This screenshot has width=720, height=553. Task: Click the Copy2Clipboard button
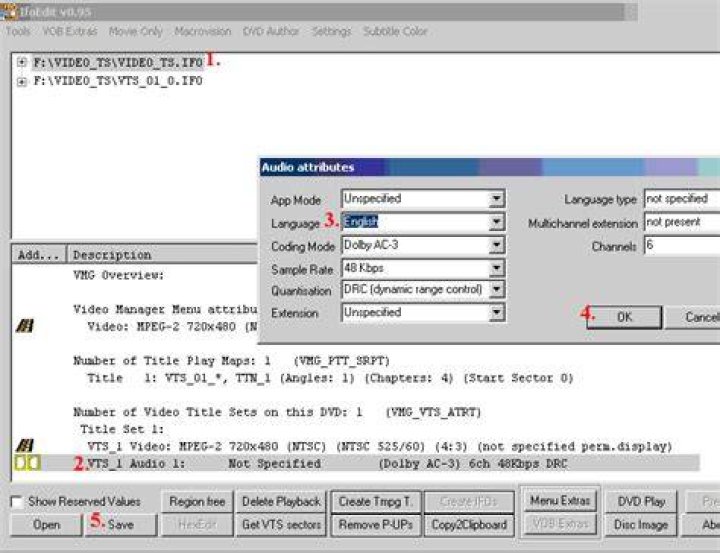[469, 525]
